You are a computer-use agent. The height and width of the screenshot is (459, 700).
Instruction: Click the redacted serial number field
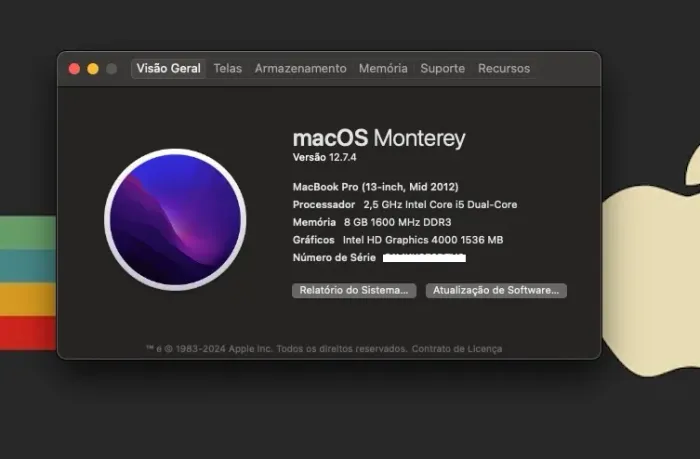[x=425, y=258]
